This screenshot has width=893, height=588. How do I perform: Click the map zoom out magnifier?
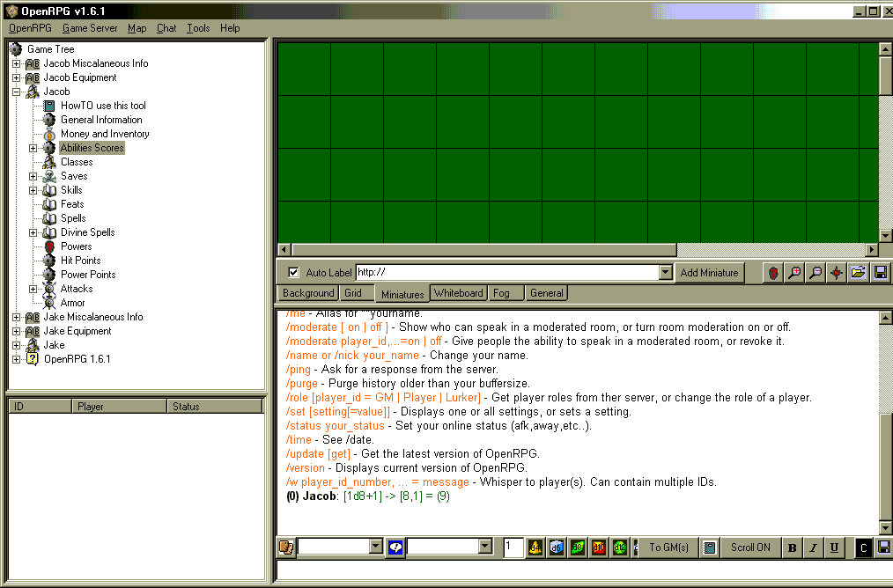pos(816,273)
